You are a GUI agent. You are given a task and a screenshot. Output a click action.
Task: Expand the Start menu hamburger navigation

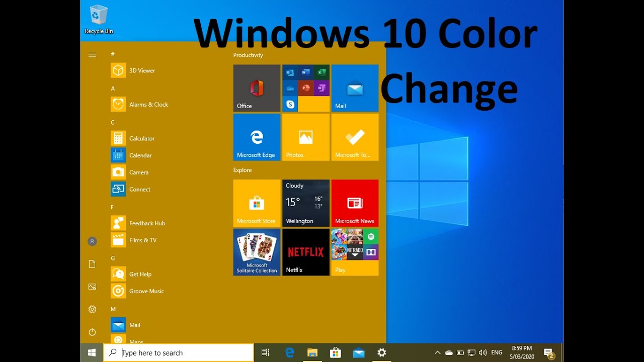pos(92,55)
